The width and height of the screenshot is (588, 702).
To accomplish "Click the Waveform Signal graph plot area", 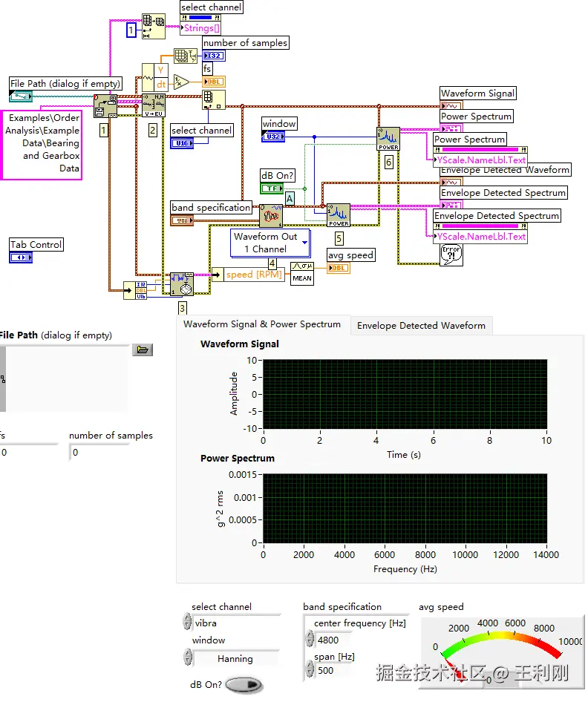I will click(405, 394).
